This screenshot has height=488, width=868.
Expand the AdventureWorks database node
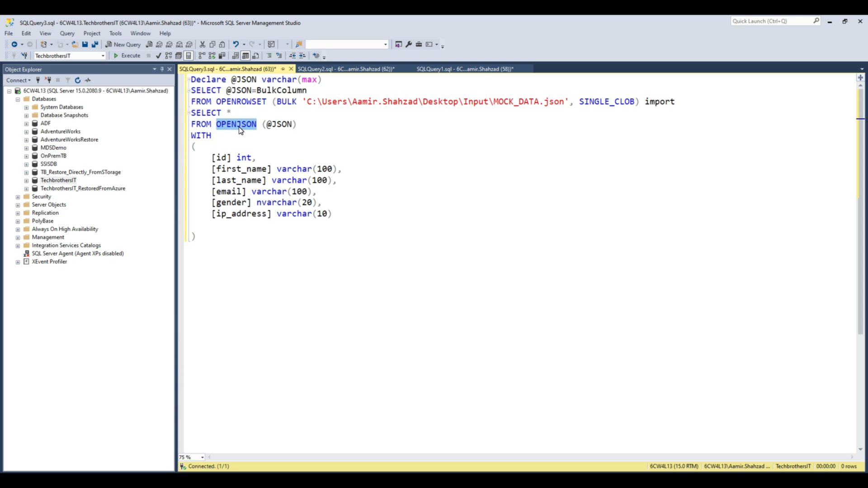coord(26,131)
